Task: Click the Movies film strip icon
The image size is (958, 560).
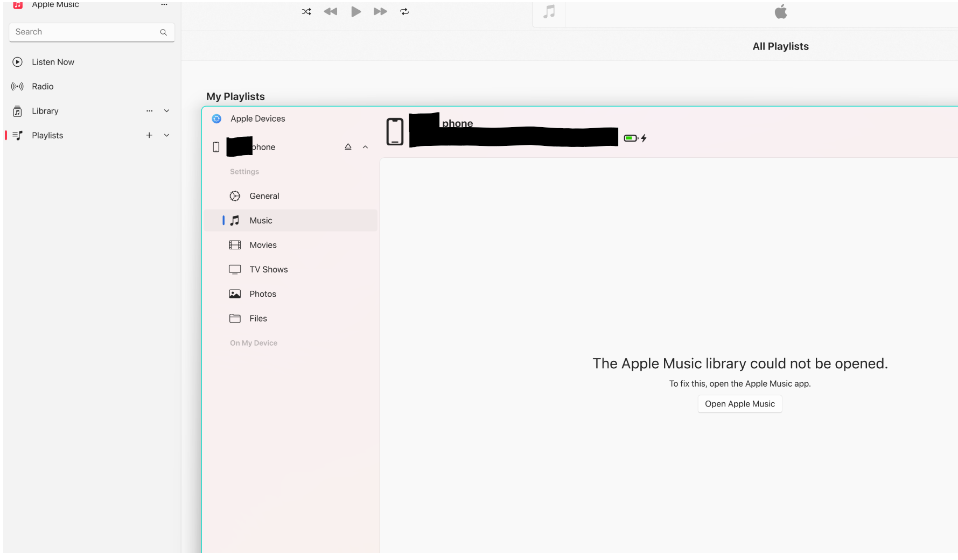Action: tap(235, 245)
